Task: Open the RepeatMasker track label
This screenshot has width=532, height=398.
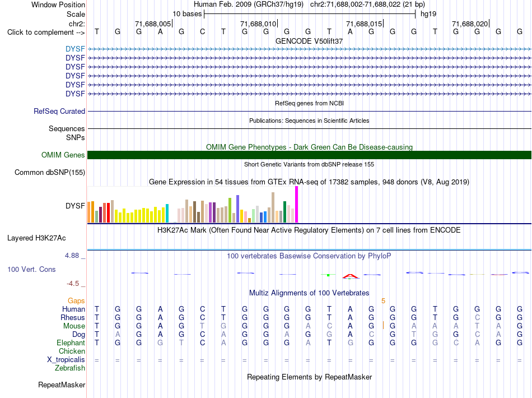Action: 62,385
